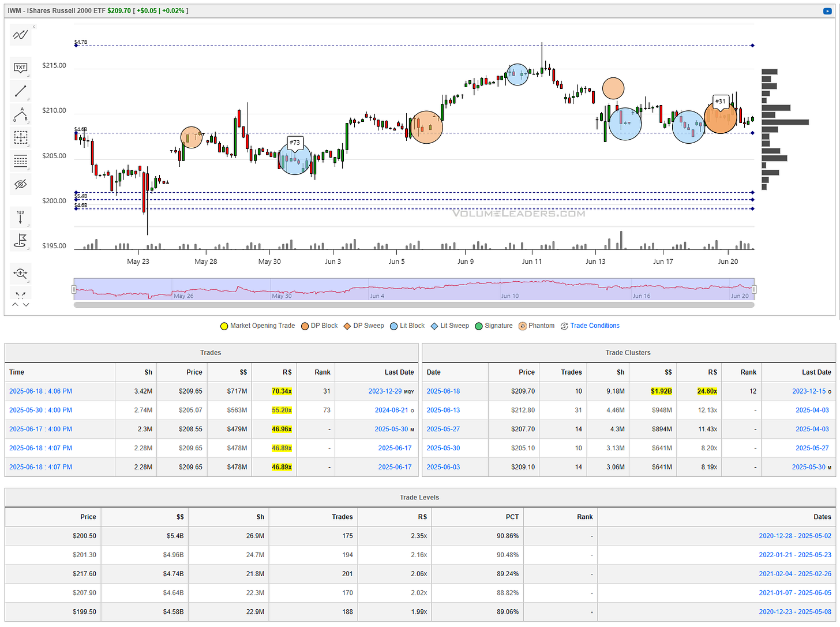
Task: Sort Trade Clusters by Trades column
Action: [571, 372]
